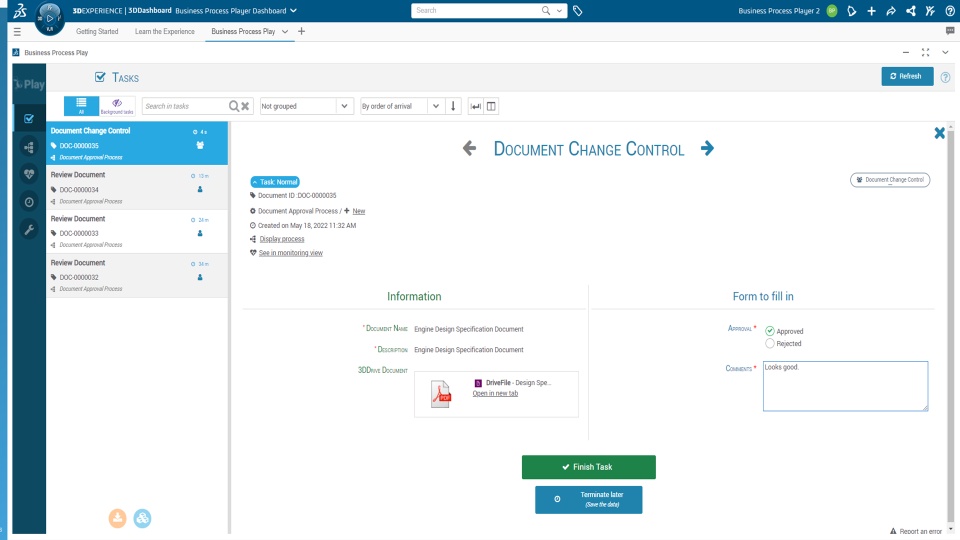Open the social network share icon
The height and width of the screenshot is (540, 960).
tap(910, 10)
